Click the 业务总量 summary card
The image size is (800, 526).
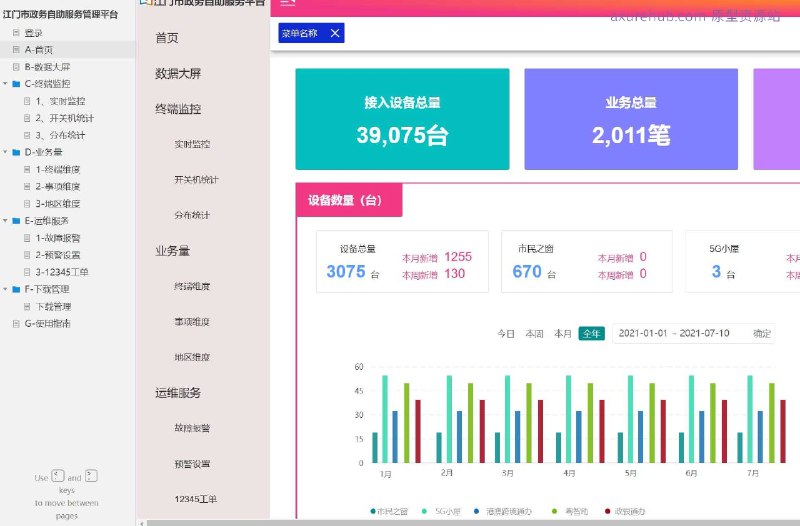631,119
